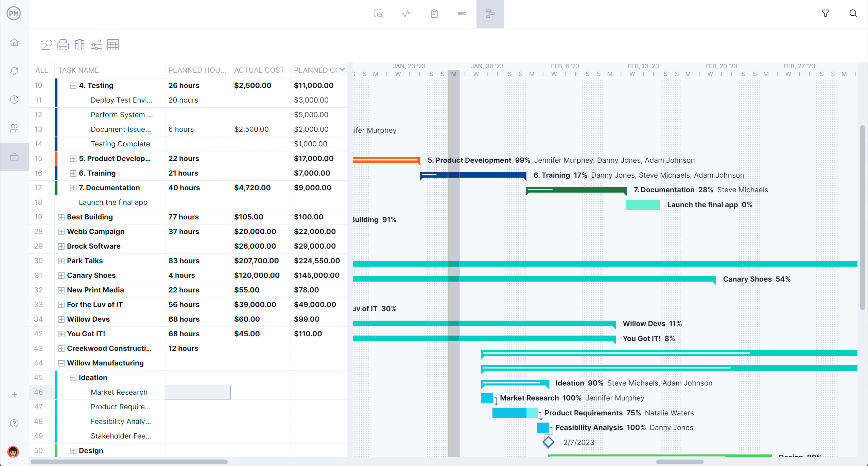Image resolution: width=868 pixels, height=466 pixels.
Task: Open the column chooser dropdown arrow
Action: click(x=342, y=69)
